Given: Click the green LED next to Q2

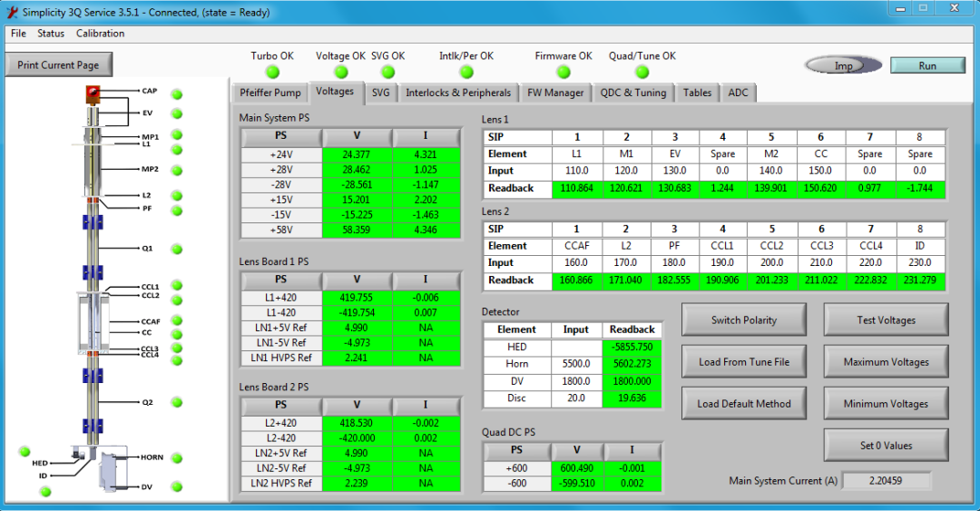Looking at the screenshot, I should click(177, 402).
